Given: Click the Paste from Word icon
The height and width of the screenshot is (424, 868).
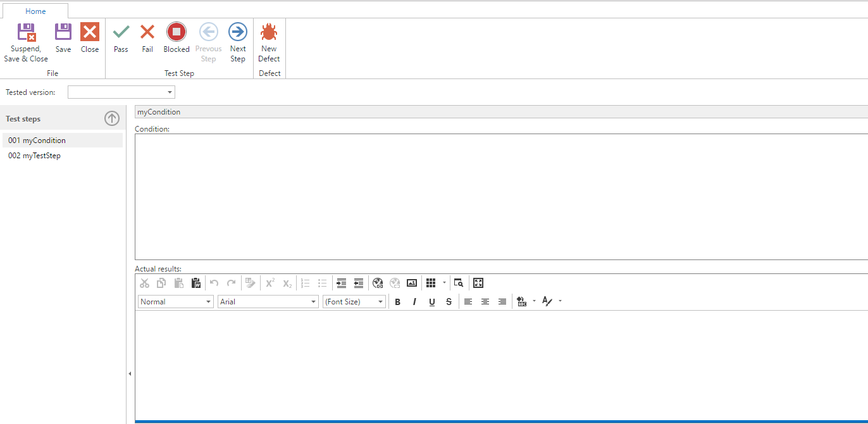Looking at the screenshot, I should point(196,283).
